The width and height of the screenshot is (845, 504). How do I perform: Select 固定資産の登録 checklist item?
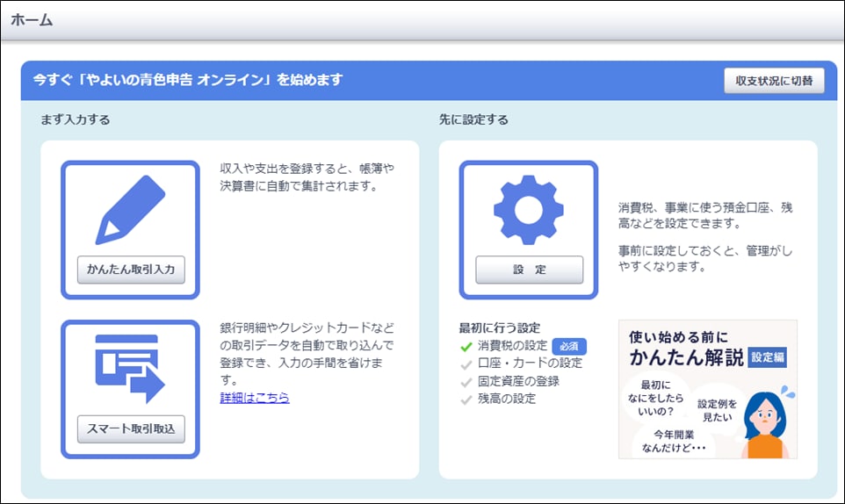tap(518, 381)
